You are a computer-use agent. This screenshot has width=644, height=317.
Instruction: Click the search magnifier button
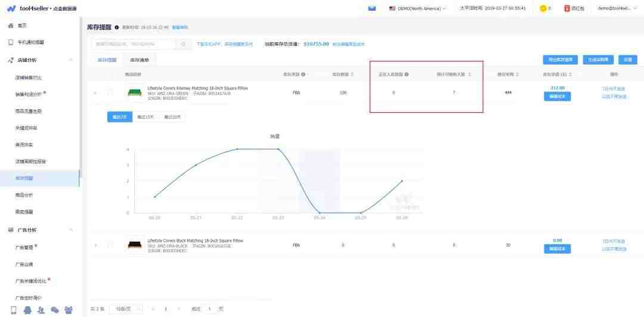tap(184, 44)
